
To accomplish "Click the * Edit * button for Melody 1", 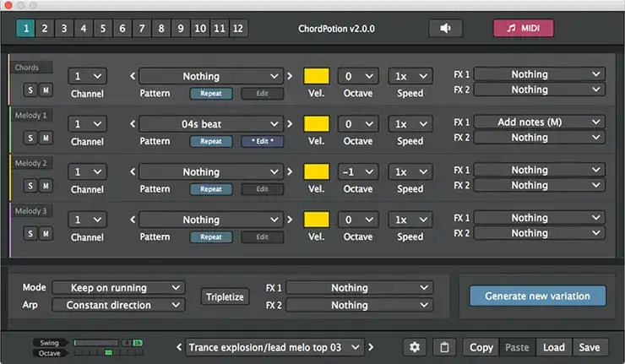I will (263, 141).
